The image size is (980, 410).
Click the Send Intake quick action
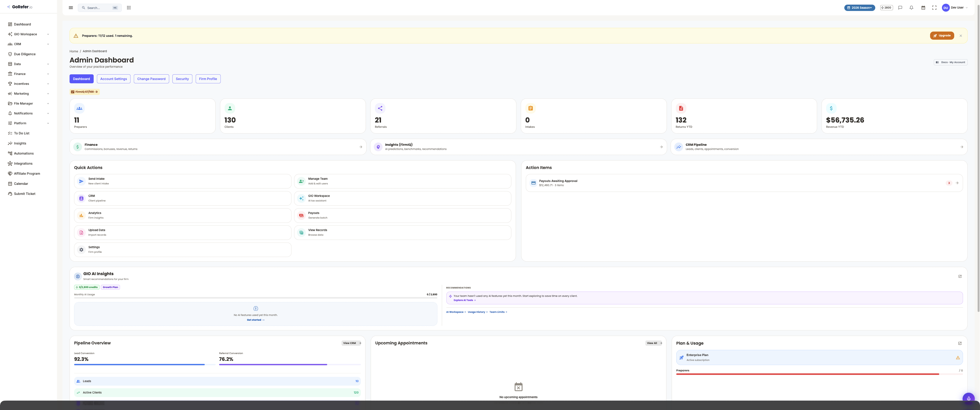(x=183, y=181)
